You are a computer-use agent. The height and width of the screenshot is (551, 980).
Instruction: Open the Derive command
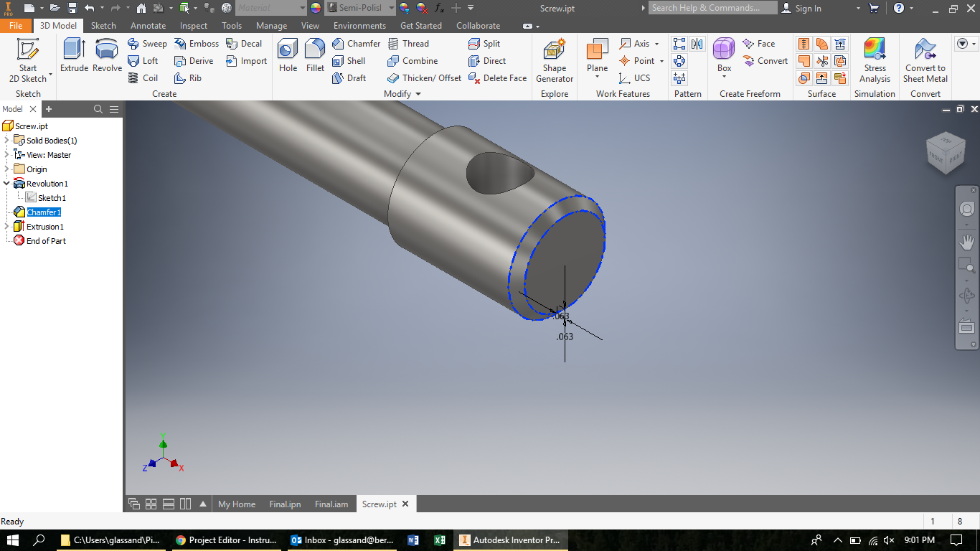pos(194,61)
